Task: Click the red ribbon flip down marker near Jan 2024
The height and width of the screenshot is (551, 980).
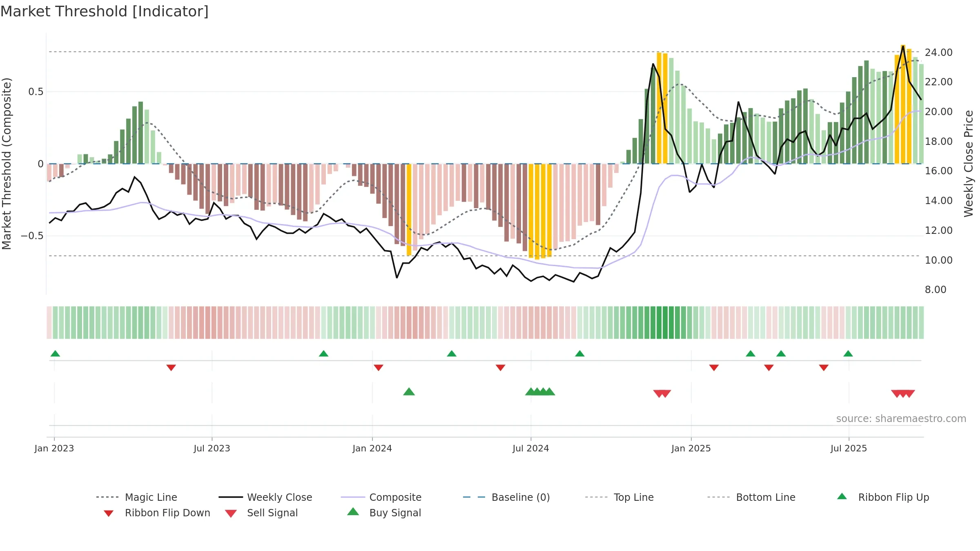Action: [x=379, y=368]
